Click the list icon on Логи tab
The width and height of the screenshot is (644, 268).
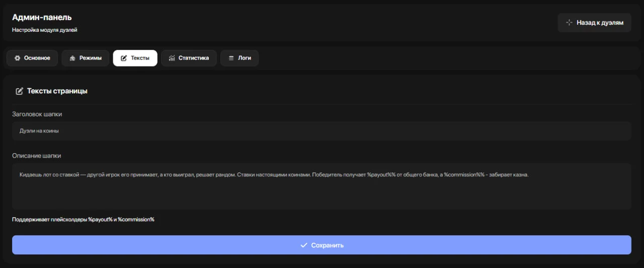coord(231,58)
